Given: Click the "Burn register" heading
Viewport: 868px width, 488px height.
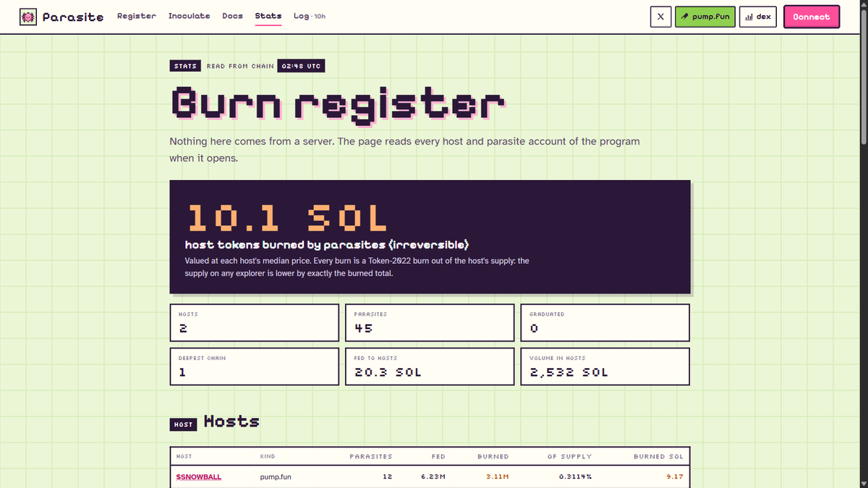Looking at the screenshot, I should coord(337,104).
